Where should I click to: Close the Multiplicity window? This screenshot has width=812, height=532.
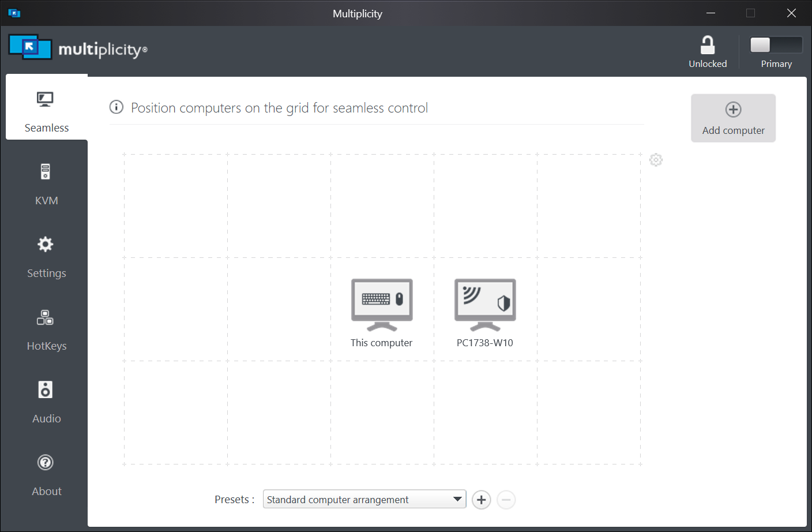pyautogui.click(x=791, y=13)
